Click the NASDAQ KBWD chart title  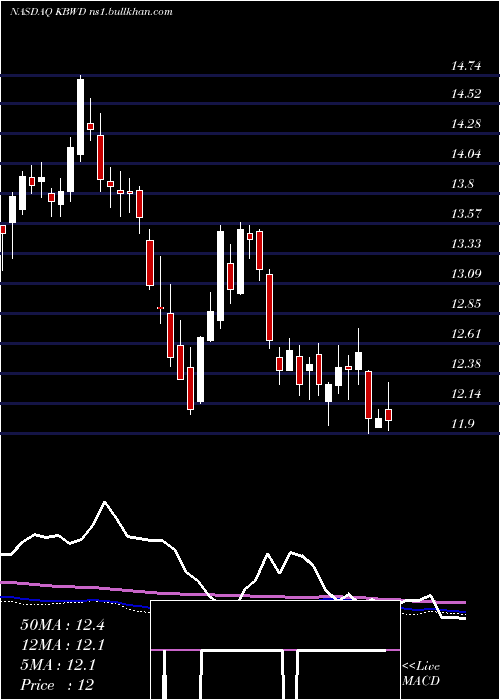click(91, 12)
